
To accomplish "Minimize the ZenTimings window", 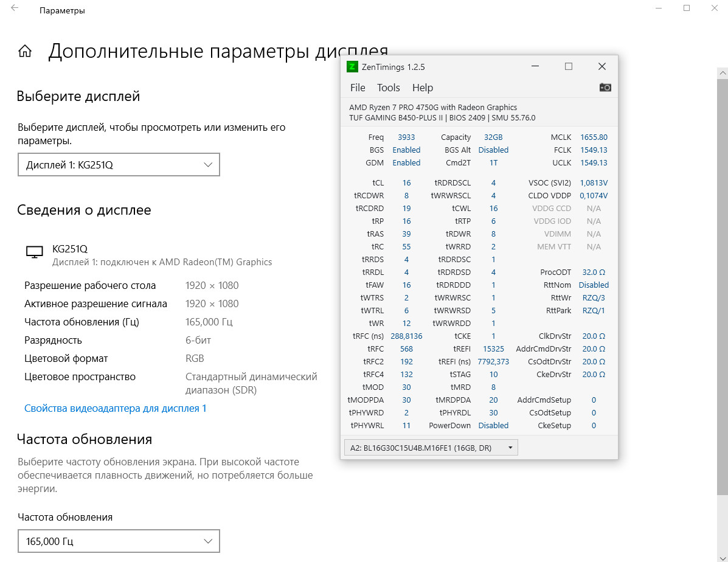I will (535, 66).
